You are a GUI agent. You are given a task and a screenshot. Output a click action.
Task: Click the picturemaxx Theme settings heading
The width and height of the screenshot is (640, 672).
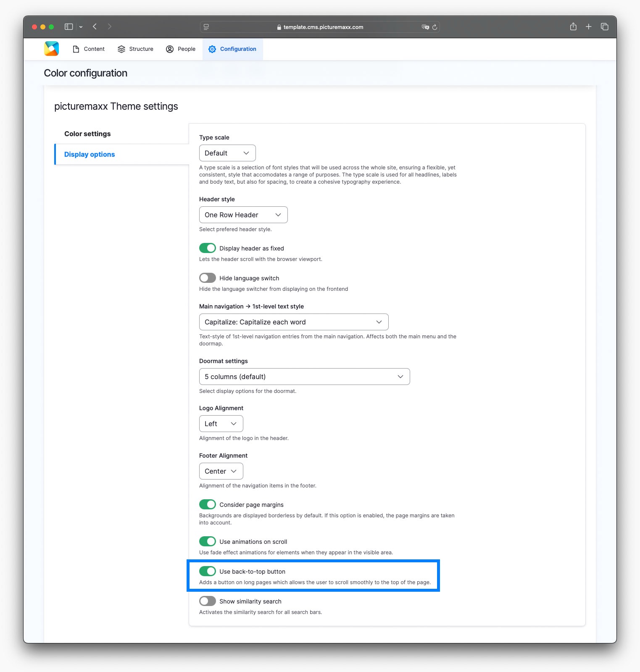pos(116,106)
